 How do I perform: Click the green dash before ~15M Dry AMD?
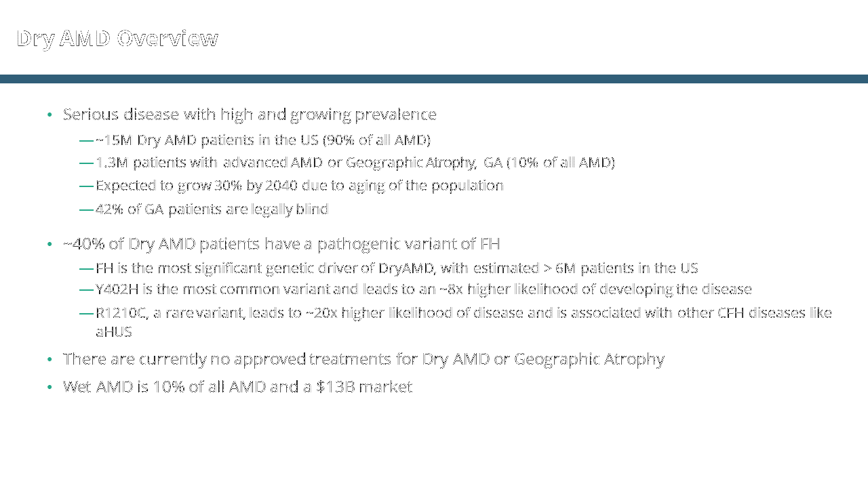pos(86,141)
